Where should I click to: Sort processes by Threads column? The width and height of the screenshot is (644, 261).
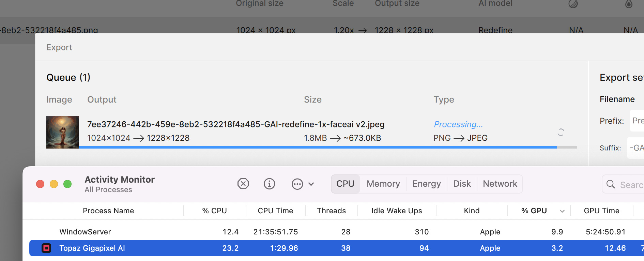click(331, 211)
